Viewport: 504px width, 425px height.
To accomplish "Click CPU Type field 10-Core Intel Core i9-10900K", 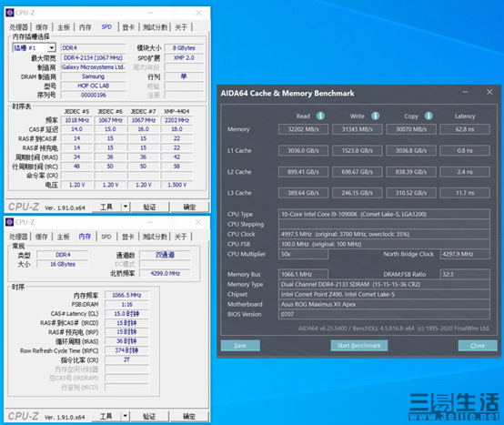I will pyautogui.click(x=384, y=214).
